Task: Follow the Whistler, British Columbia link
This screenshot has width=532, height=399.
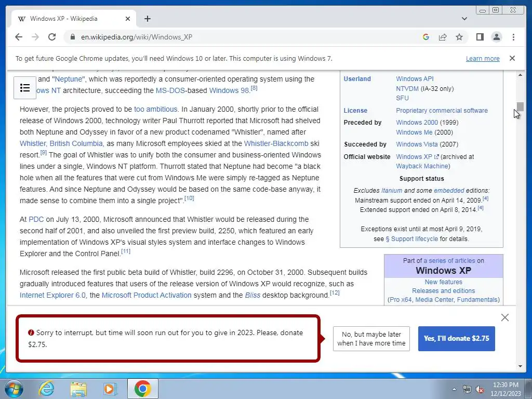Action: [x=61, y=143]
